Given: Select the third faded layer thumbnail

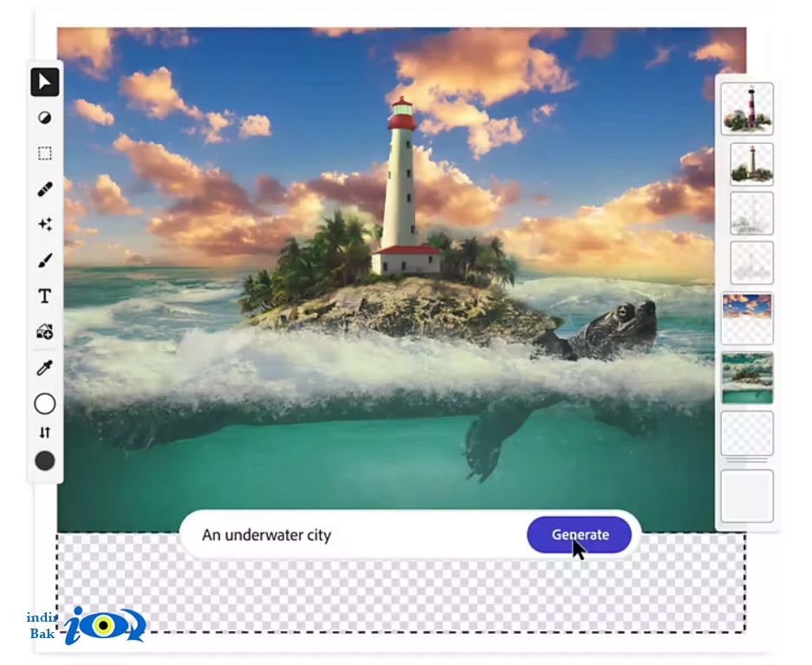Looking at the screenshot, I should [751, 213].
